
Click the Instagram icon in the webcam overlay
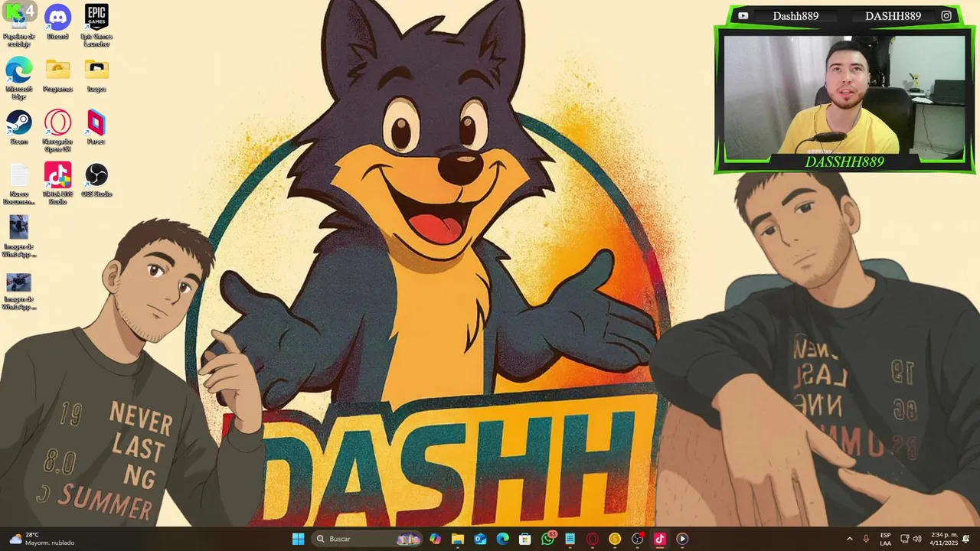946,16
